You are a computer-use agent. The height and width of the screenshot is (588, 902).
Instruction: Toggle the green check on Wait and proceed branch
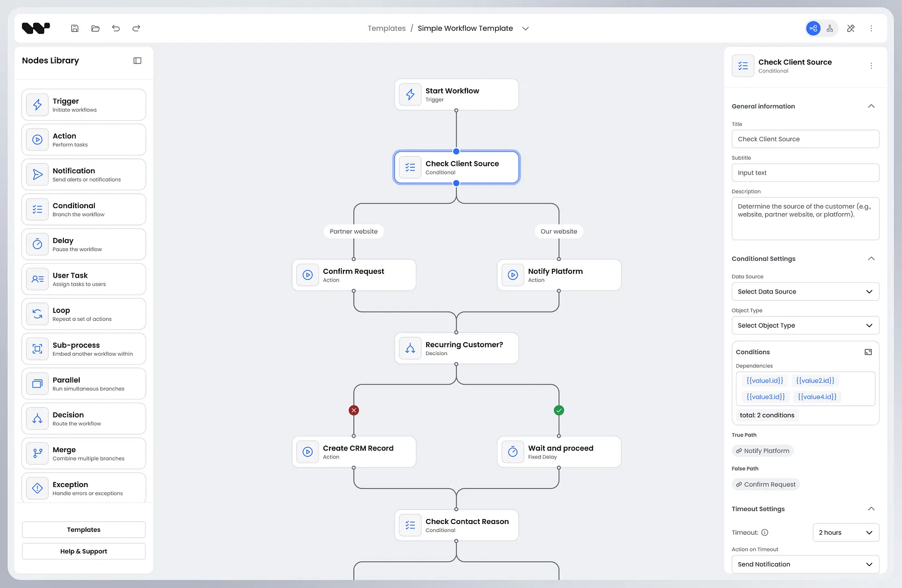click(x=558, y=410)
